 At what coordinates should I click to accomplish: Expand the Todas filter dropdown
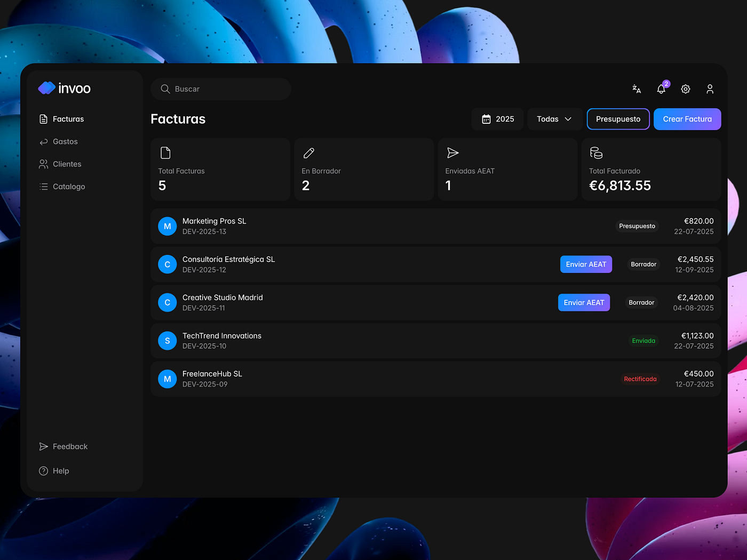pos(554,119)
